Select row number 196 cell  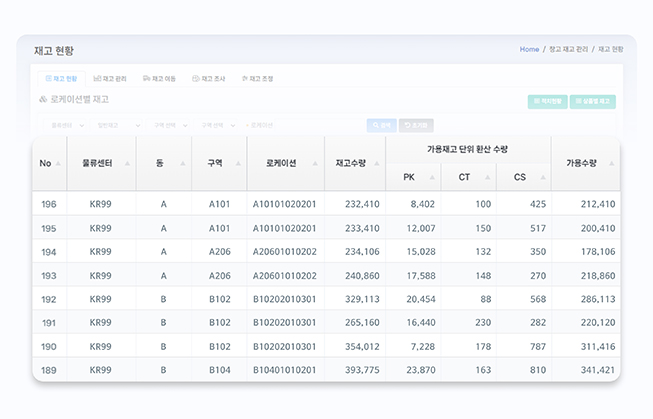point(49,204)
